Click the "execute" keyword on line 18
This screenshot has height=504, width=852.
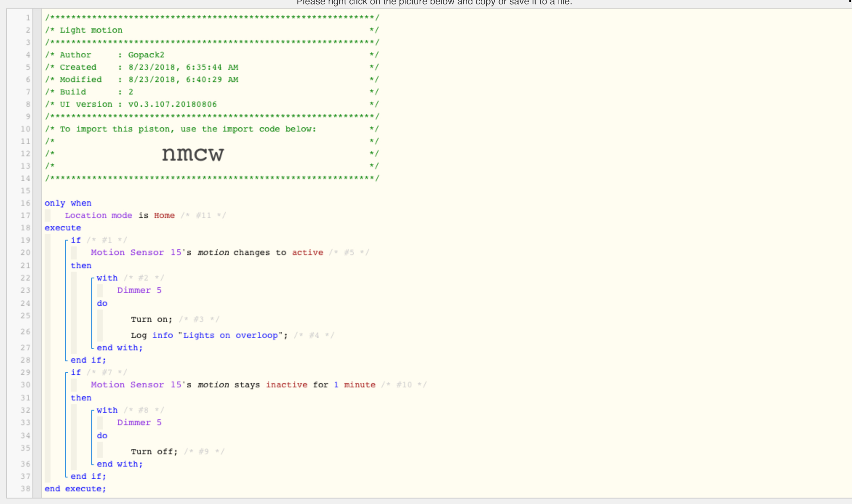(63, 228)
